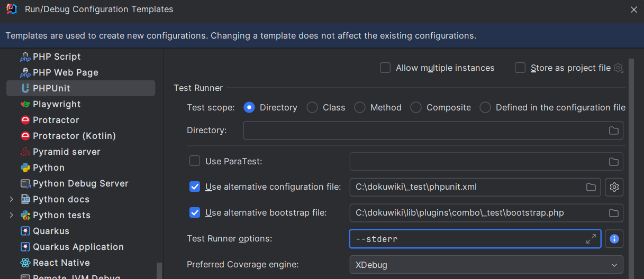The image size is (644, 279).
Task: Expand the Test Runner options field
Action: point(591,239)
